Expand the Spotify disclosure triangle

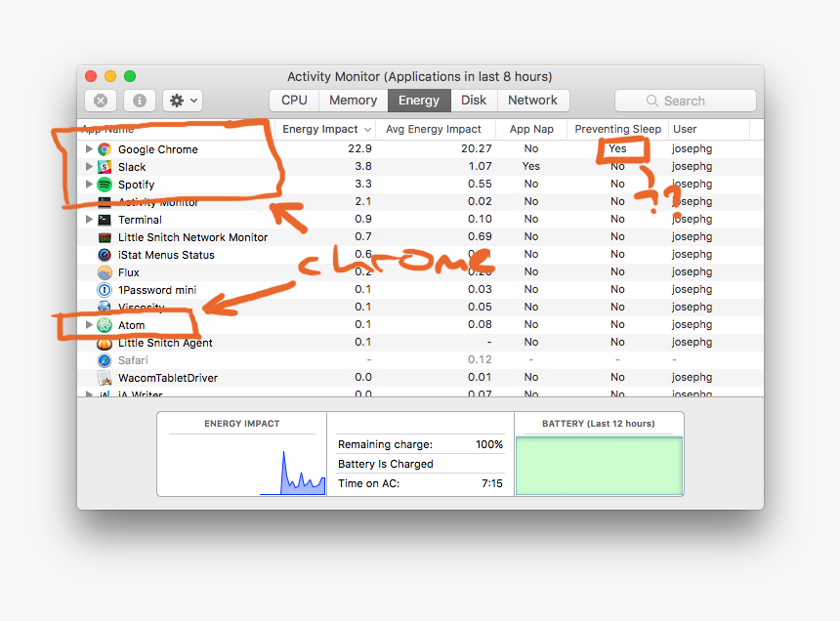click(x=89, y=185)
